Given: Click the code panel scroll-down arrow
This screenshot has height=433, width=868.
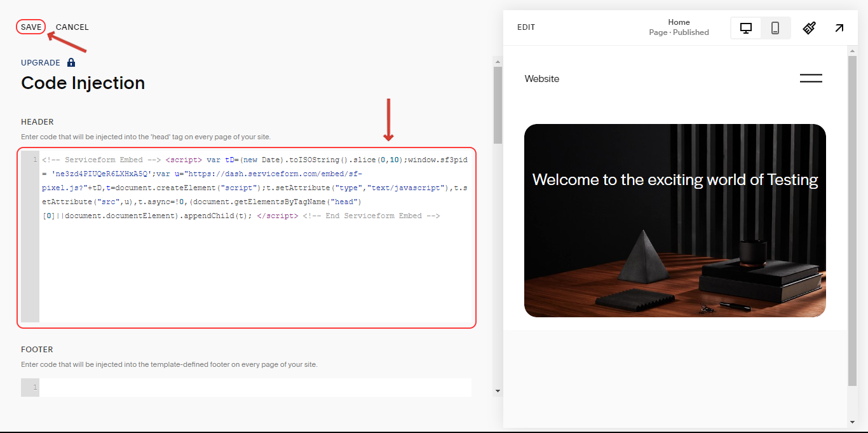Looking at the screenshot, I should tap(498, 391).
